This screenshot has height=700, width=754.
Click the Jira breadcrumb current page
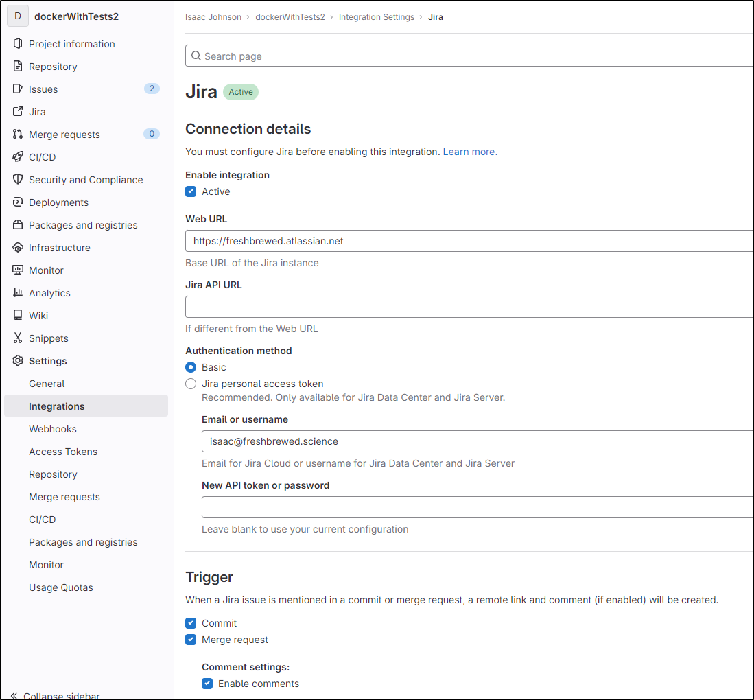(x=436, y=17)
